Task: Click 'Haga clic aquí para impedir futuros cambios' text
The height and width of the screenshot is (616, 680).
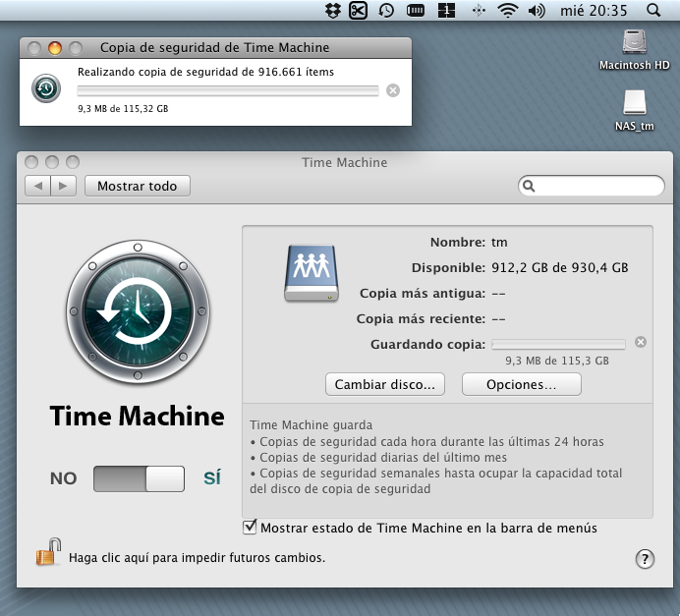Action: (x=197, y=557)
